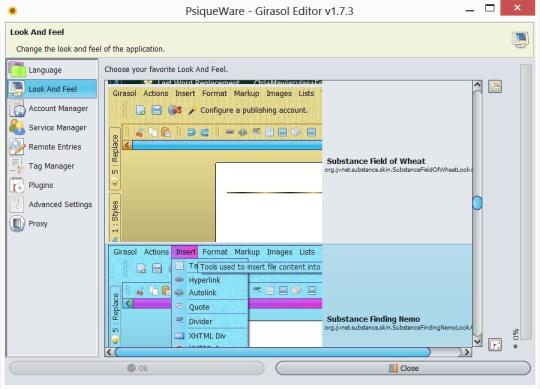The width and height of the screenshot is (540, 389).
Task: Choose the Substance Finding Nemo preview
Action: [214, 295]
